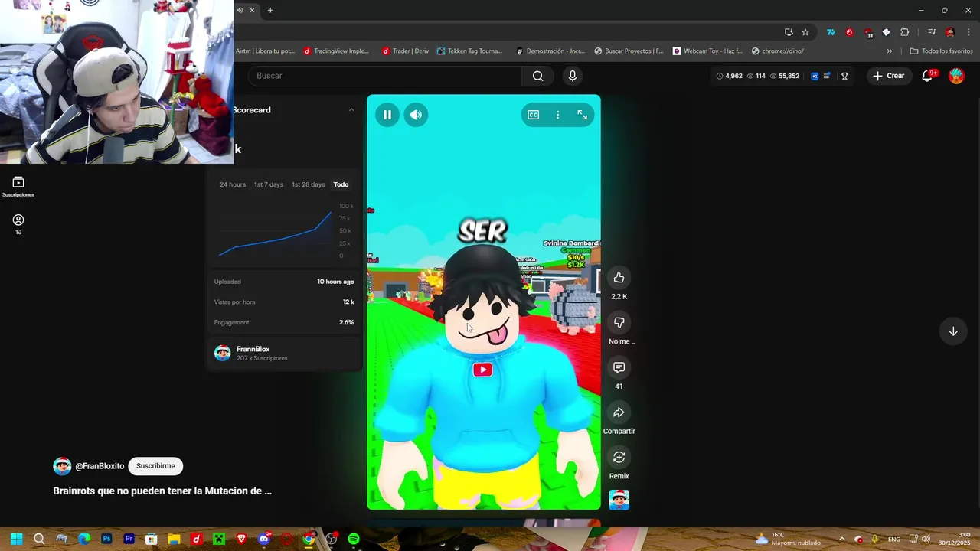Viewport: 980px width, 551px height.
Task: Open the three-dot video options menu
Action: coord(557,115)
